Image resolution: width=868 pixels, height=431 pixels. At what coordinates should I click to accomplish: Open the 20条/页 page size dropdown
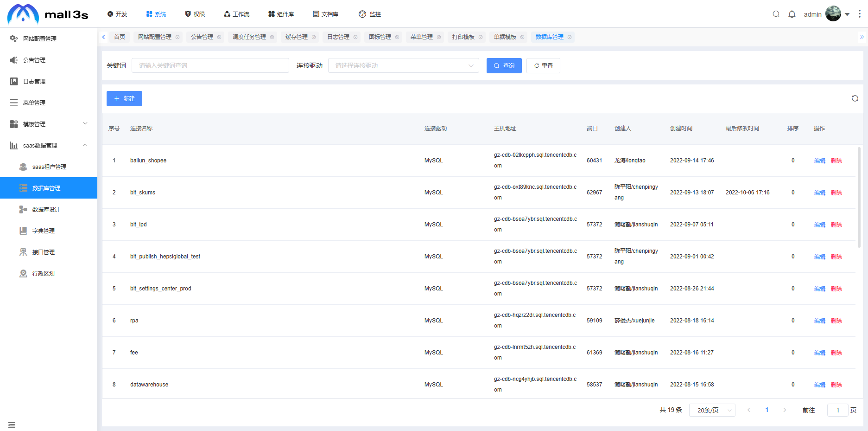pyautogui.click(x=712, y=410)
